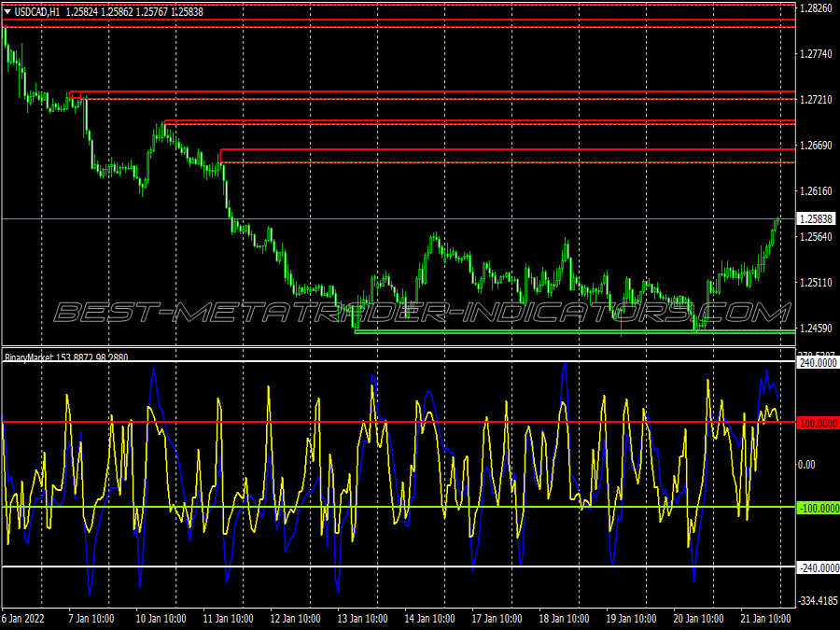The image size is (840, 630).
Task: Select the 10 Jan 10:00 time label
Action: click(x=161, y=619)
